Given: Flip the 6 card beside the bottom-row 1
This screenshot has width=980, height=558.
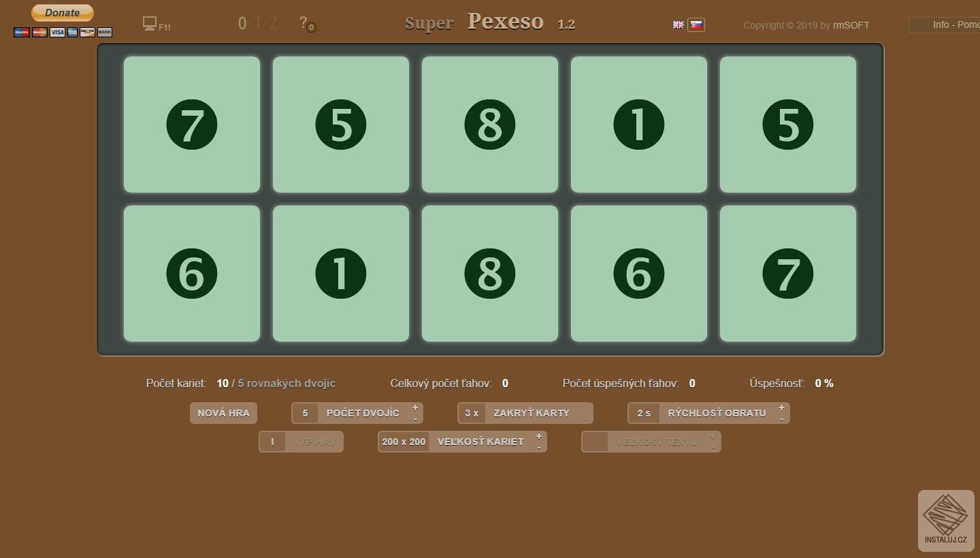Looking at the screenshot, I should coord(192,274).
